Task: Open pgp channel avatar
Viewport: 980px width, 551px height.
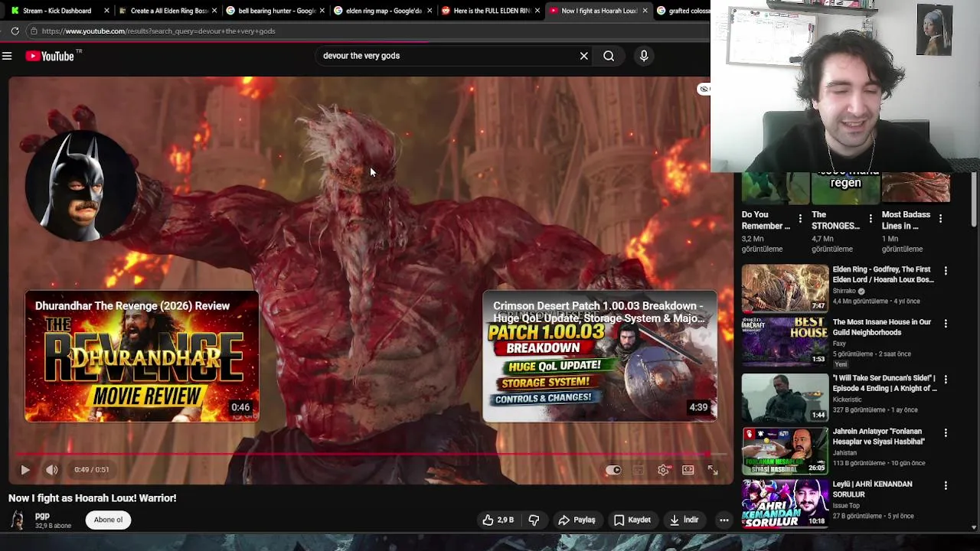Action: click(x=18, y=520)
